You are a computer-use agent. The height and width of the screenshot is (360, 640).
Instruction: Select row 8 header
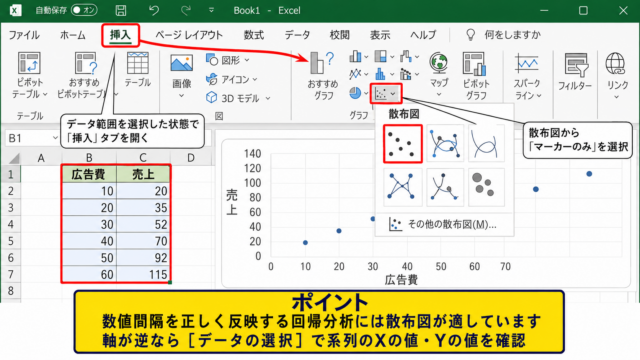[x=11, y=291]
